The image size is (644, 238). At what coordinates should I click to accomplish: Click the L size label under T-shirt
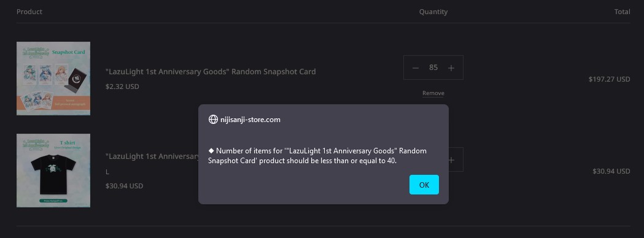point(107,172)
